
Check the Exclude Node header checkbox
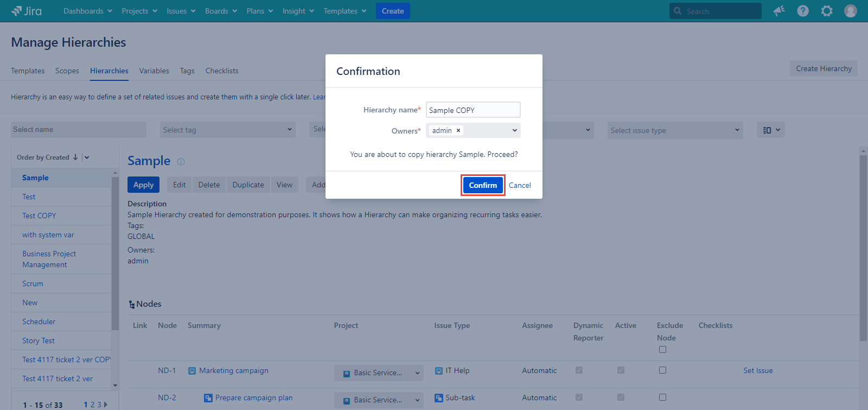662,350
